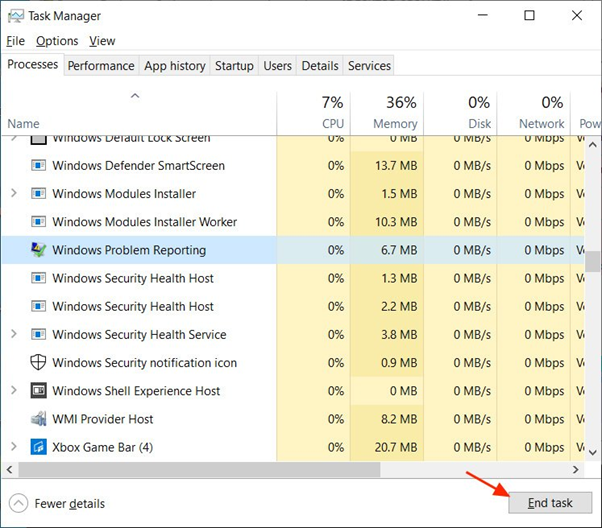
Task: Click the Task Manager title bar icon
Action: click(x=15, y=16)
